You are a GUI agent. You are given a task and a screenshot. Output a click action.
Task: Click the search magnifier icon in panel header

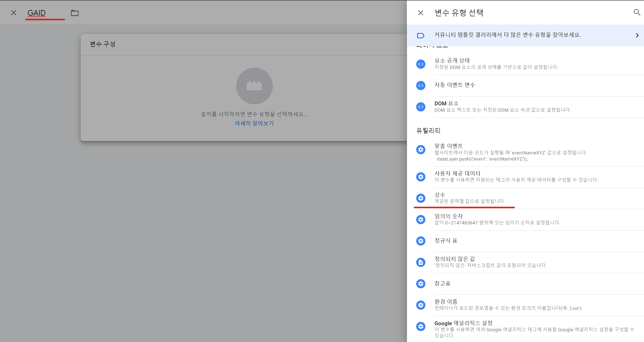coord(637,12)
